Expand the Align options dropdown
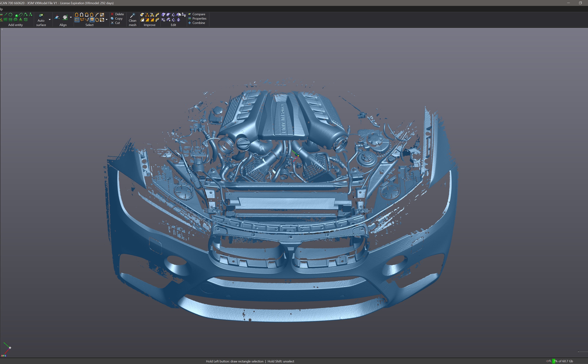 [71, 17]
